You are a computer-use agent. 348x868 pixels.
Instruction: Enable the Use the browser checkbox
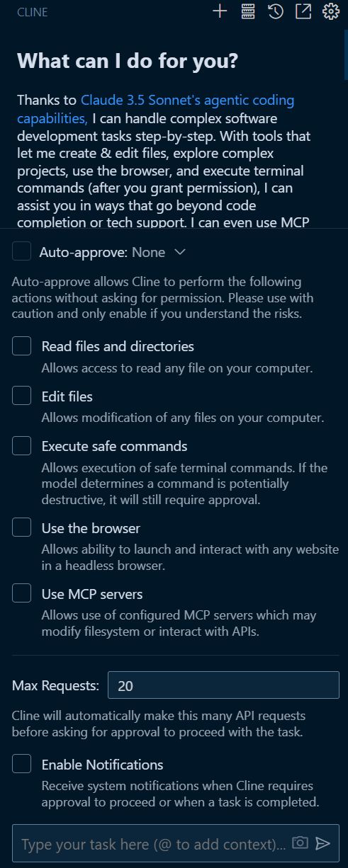(x=22, y=527)
